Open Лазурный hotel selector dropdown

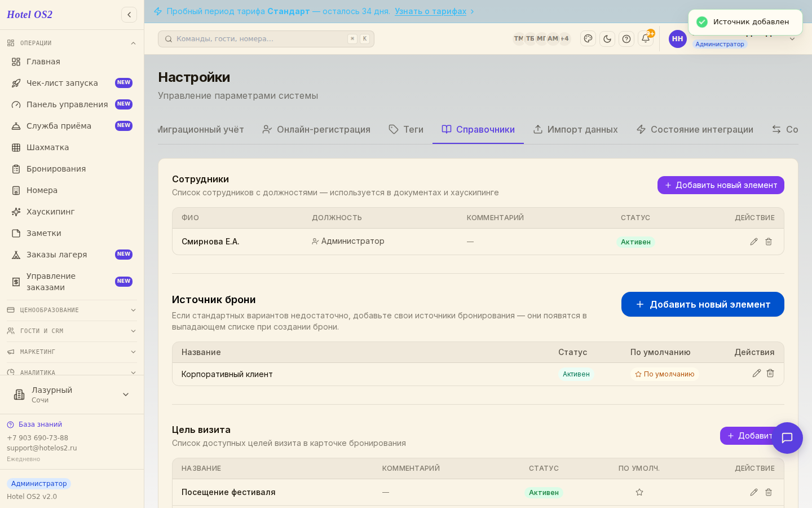[72, 395]
